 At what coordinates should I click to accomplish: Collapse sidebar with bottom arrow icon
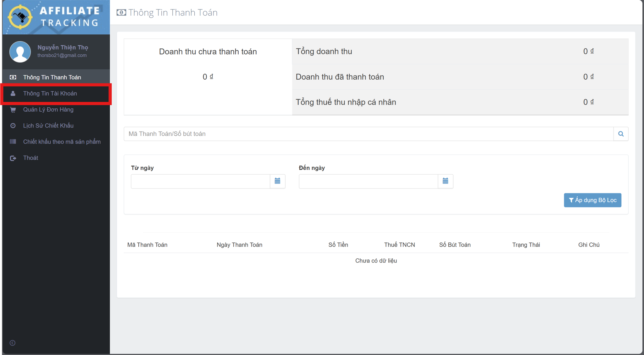point(13,343)
